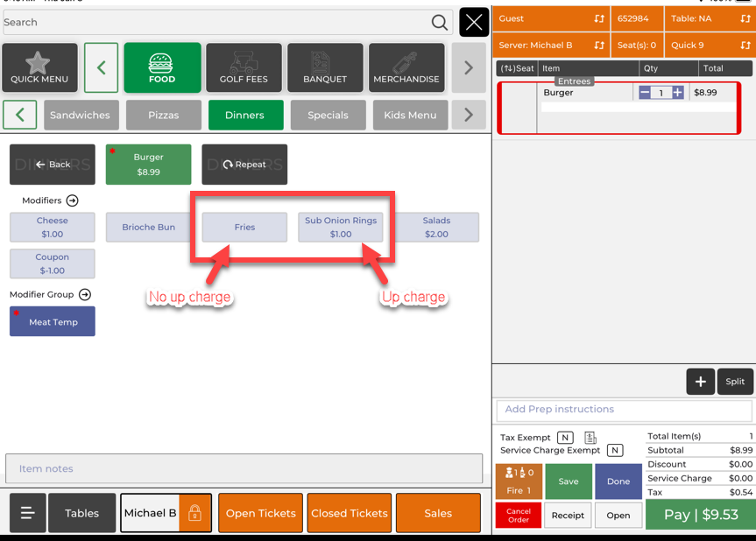Screen dimensions: 756x541
Task: Expand the Modifiers arrow
Action: click(x=73, y=200)
